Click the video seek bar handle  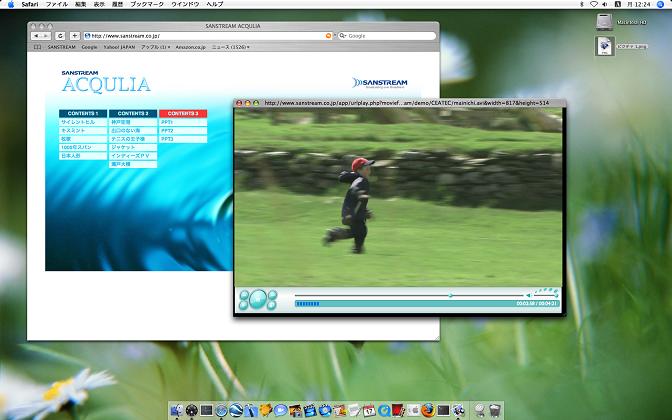[451, 295]
